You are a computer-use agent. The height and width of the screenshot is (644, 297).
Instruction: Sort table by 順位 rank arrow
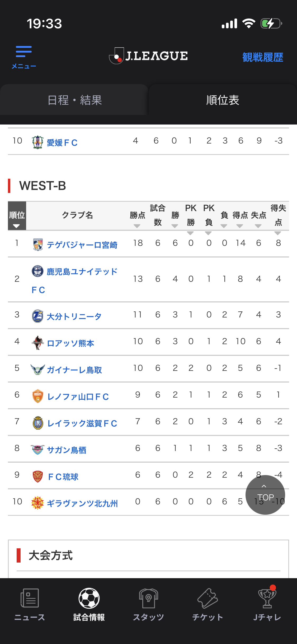coord(17,226)
